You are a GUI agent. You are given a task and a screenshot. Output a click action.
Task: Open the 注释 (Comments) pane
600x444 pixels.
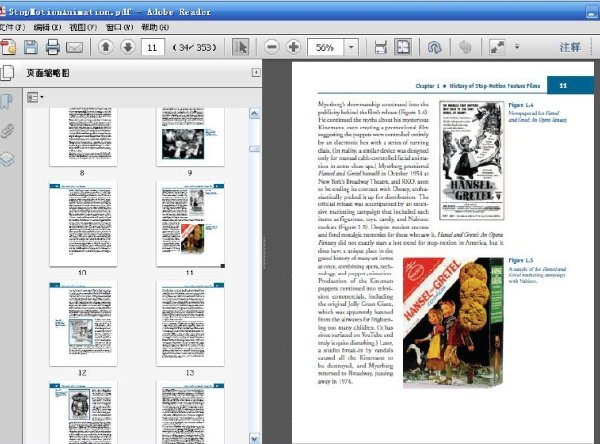(x=570, y=47)
